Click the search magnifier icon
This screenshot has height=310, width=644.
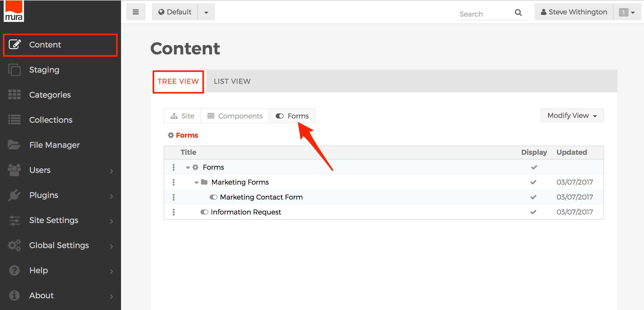point(518,13)
